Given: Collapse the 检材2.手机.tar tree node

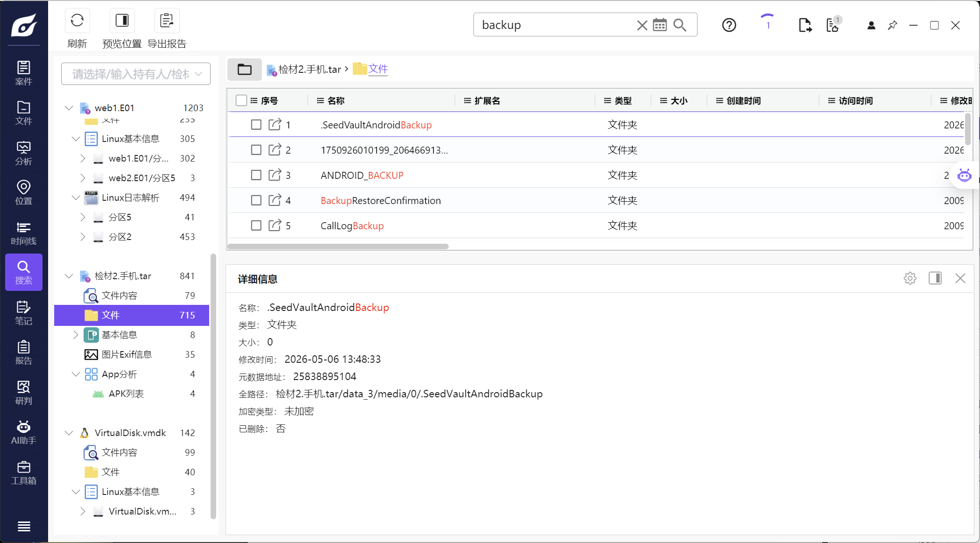Looking at the screenshot, I should coord(69,276).
